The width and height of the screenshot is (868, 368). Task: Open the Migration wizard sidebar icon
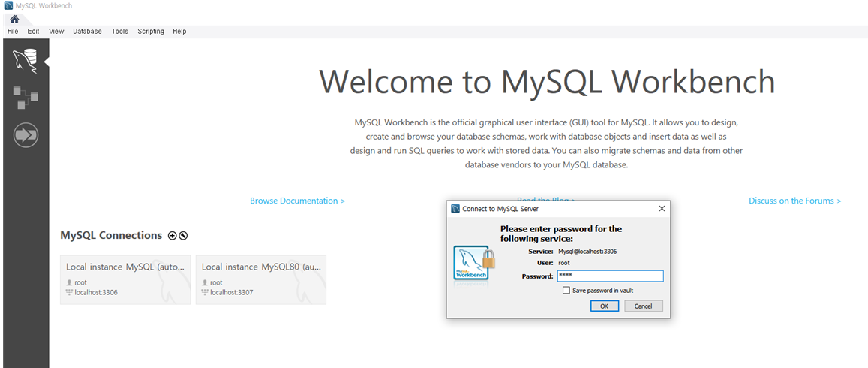point(26,134)
